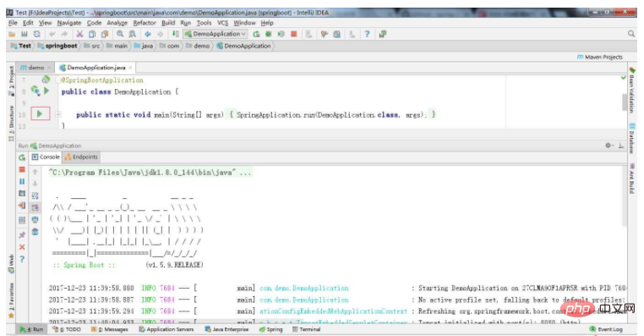This screenshot has height=336, width=644.
Task: Click the Find magnifier toolbar icon
Action: pos(120,34)
